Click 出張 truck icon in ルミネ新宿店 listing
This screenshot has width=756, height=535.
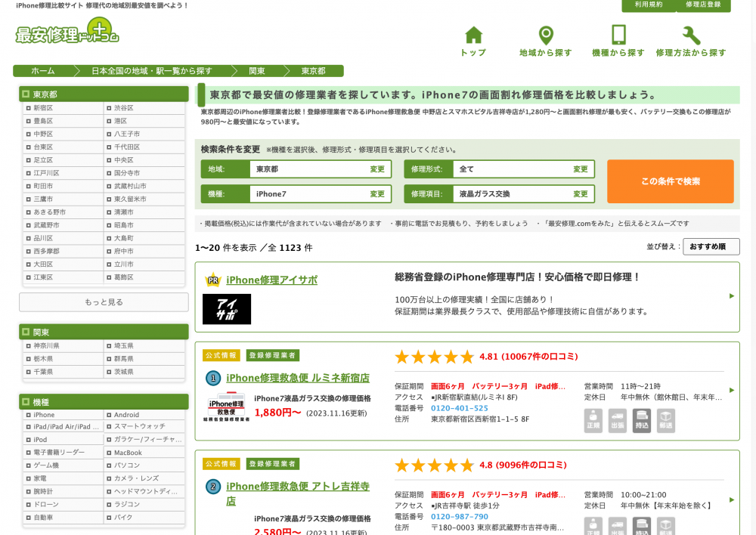coord(617,421)
